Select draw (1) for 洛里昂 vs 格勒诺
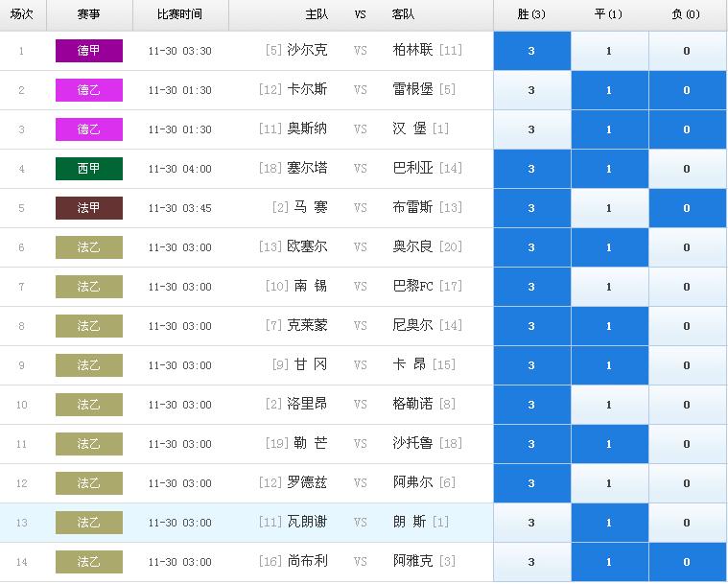This screenshot has width=728, height=584. [610, 405]
